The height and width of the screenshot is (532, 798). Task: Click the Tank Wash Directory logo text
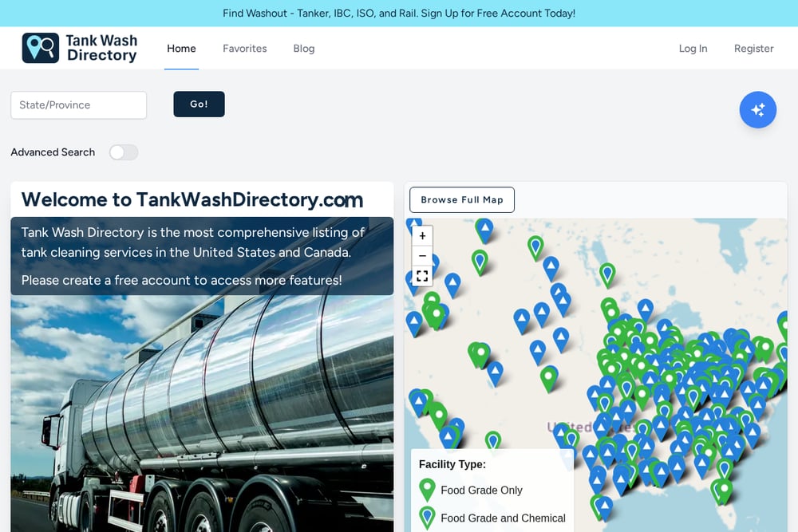(x=102, y=48)
